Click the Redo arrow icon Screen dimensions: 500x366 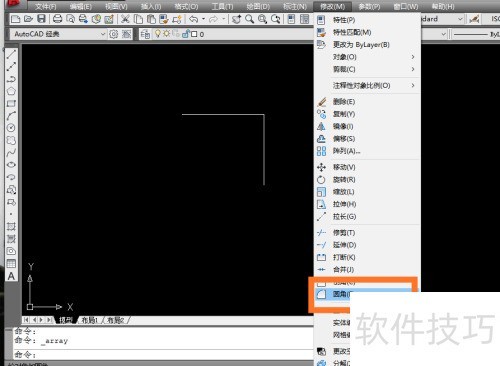pyautogui.click(x=213, y=19)
